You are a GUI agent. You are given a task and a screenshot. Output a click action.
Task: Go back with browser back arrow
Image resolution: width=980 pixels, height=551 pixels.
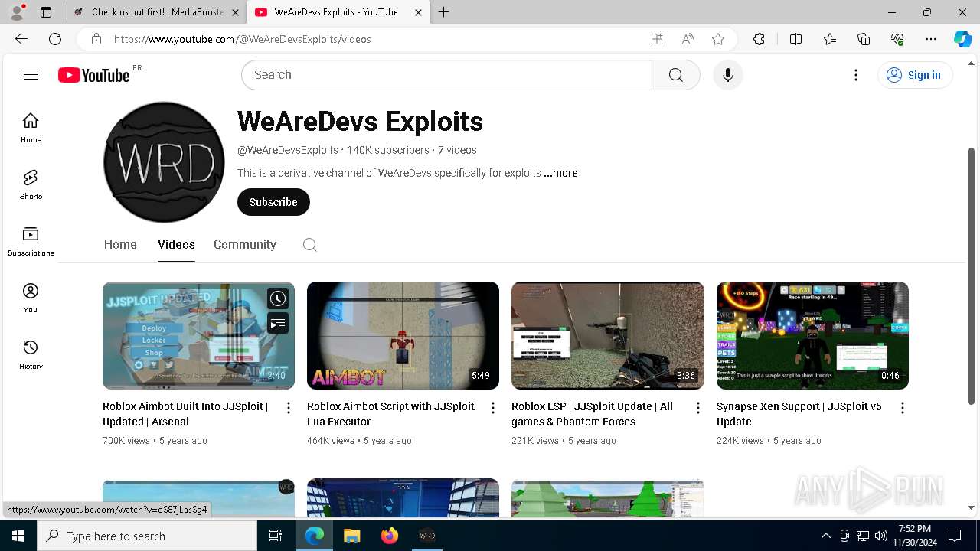click(x=21, y=39)
